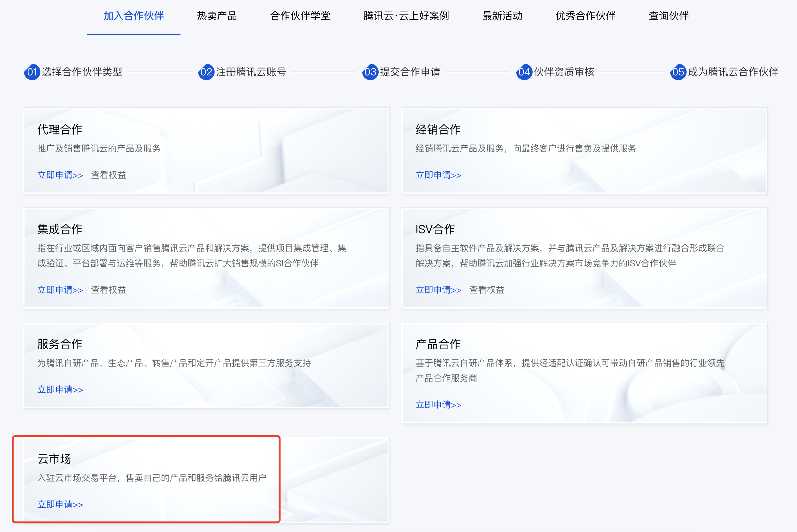
Task: Click 立即申请>> under ISV合作
Action: coord(438,290)
